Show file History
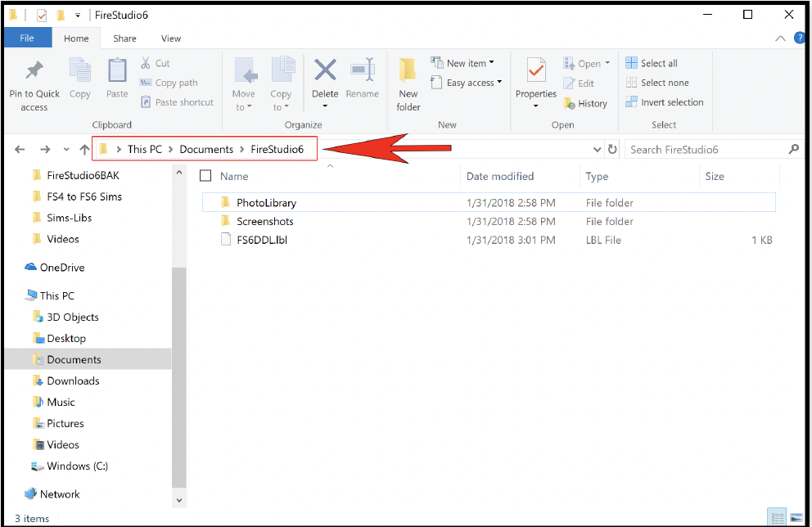 coord(586,104)
